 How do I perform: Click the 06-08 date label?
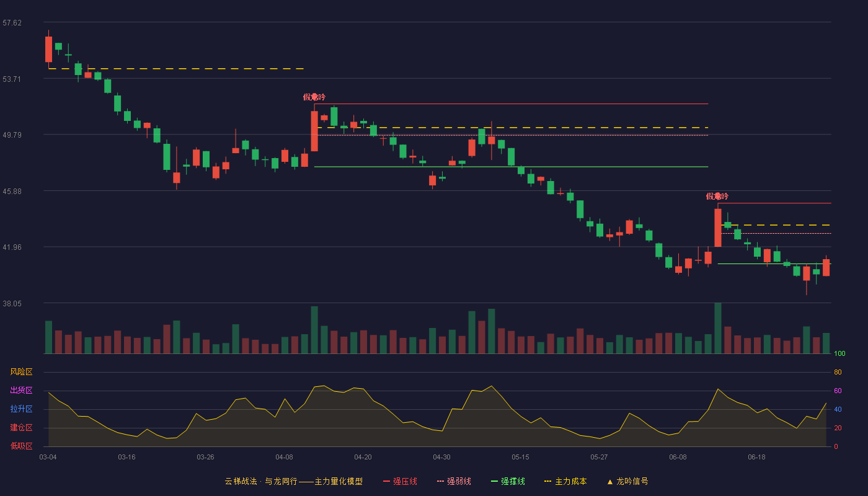pos(678,457)
